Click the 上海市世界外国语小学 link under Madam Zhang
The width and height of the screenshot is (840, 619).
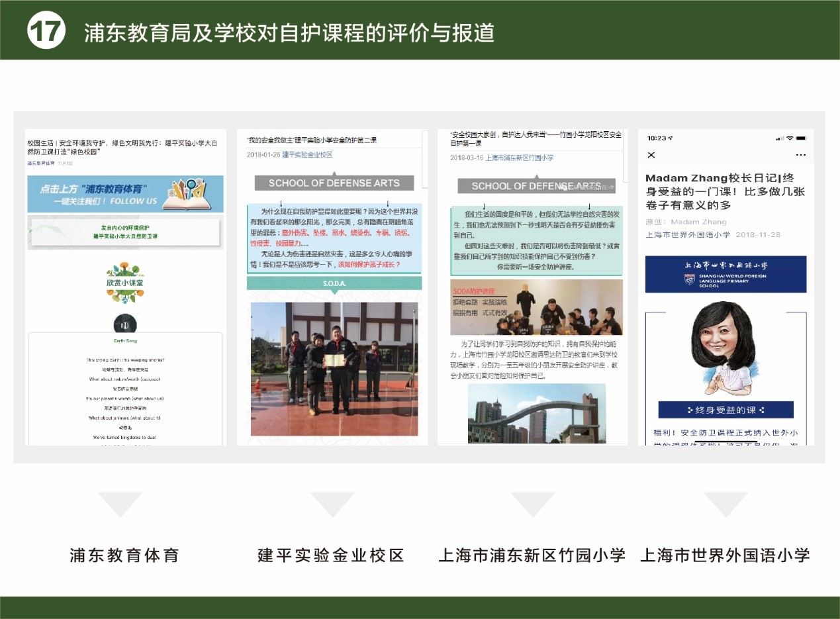tap(688, 235)
